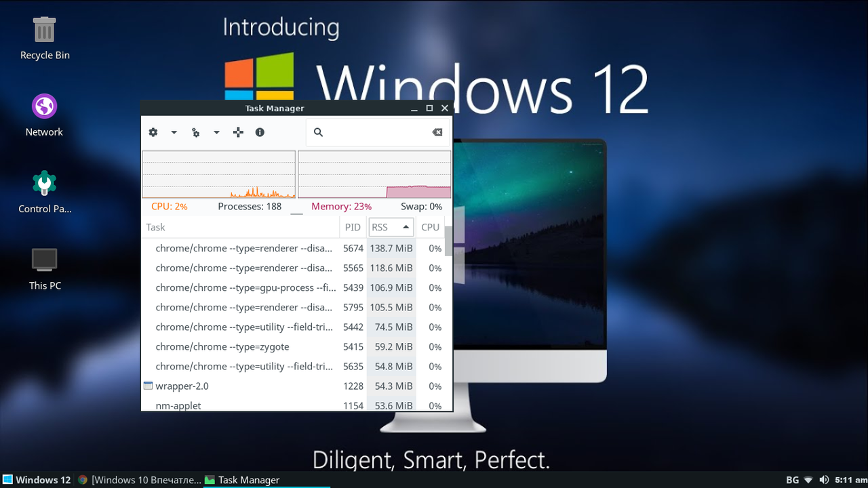Open the This PC desktop icon
The image size is (868, 488).
click(x=45, y=269)
